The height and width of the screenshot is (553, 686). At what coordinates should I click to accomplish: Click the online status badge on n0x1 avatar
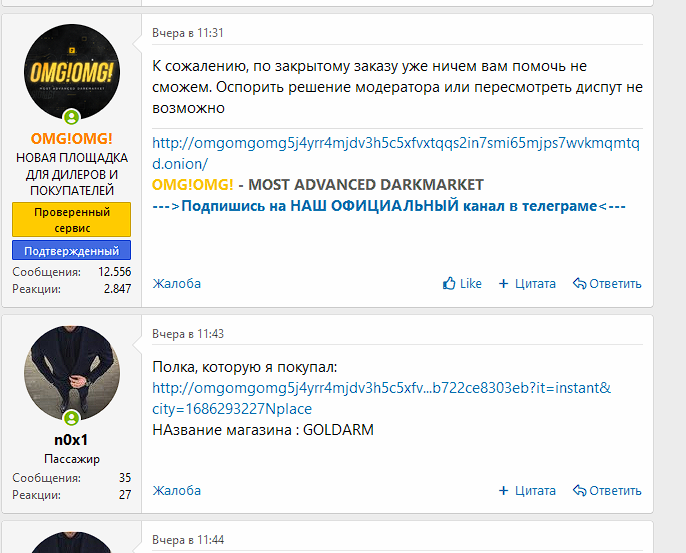click(71, 417)
